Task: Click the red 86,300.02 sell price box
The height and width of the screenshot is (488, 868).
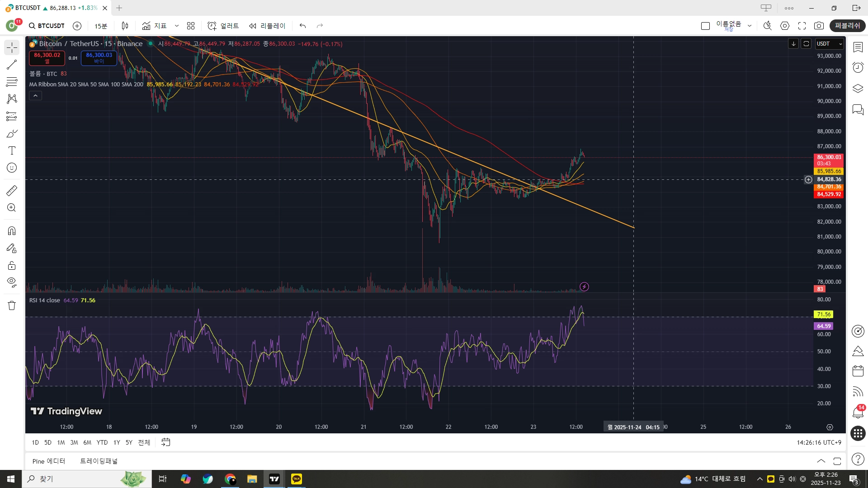Action: click(47, 58)
